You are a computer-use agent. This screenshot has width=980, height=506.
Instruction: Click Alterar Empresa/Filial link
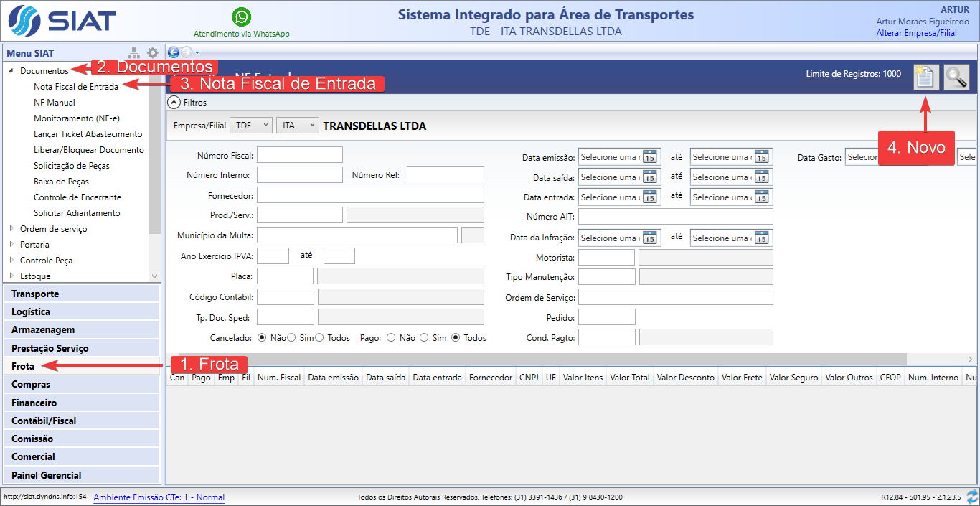pyautogui.click(x=916, y=33)
